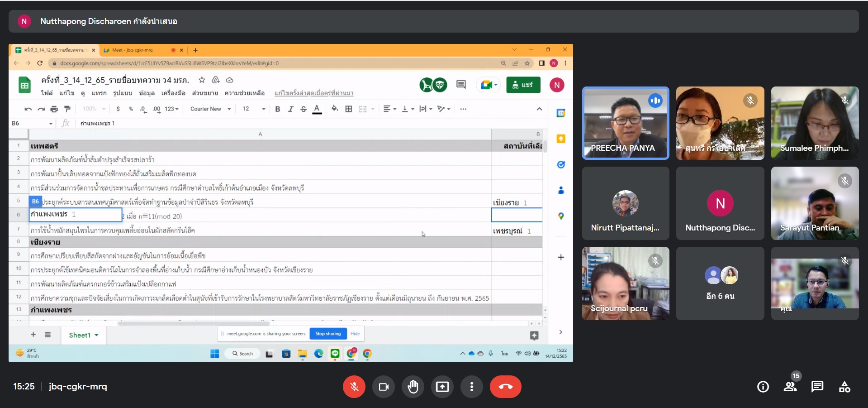Hide the screen sharing notification bar
The width and height of the screenshot is (868, 408).
(x=355, y=334)
